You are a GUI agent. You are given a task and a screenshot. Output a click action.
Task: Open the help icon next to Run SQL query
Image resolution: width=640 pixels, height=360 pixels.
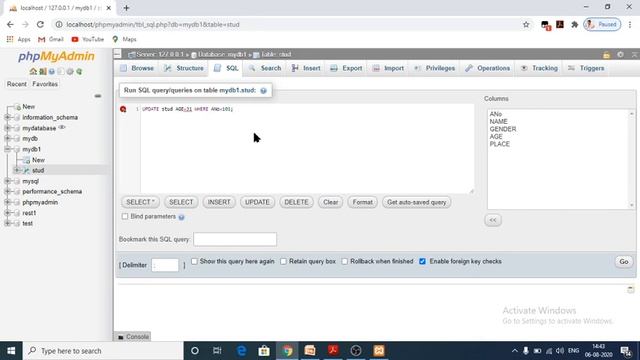[x=264, y=91]
